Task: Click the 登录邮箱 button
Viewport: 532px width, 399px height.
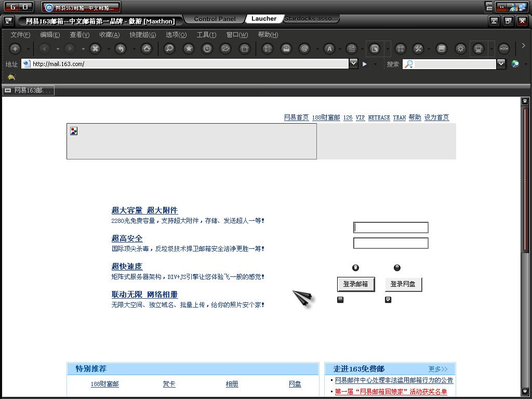Action: [355, 284]
